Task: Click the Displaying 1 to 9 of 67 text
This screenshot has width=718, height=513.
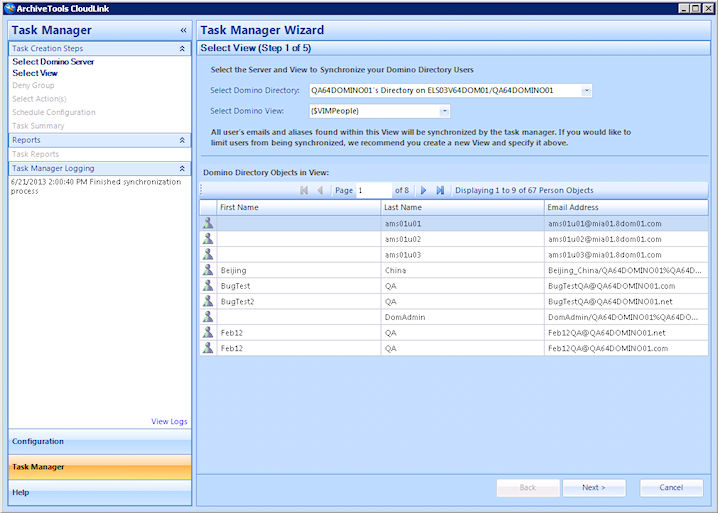Action: pos(524,190)
